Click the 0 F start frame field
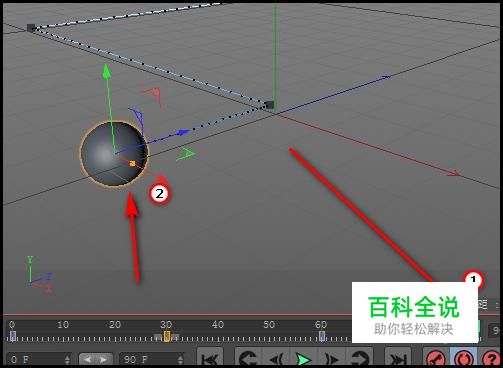Screen dimensions: 503x368 39,360
